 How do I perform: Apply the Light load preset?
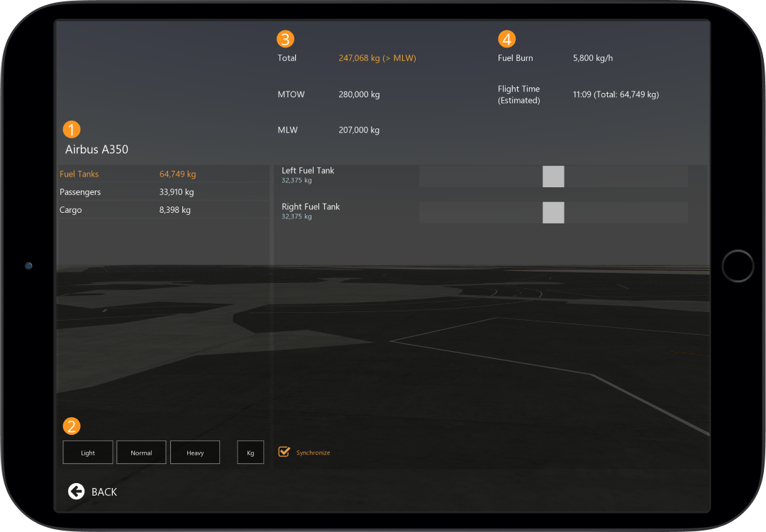(x=87, y=452)
